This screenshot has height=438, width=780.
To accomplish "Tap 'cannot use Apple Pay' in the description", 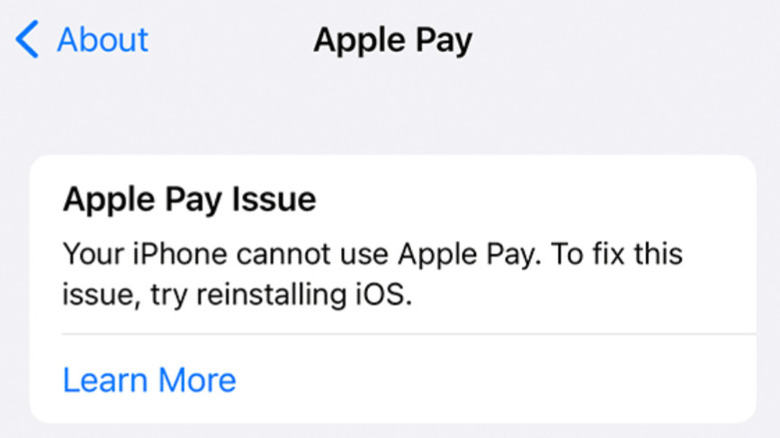I will coord(388,254).
